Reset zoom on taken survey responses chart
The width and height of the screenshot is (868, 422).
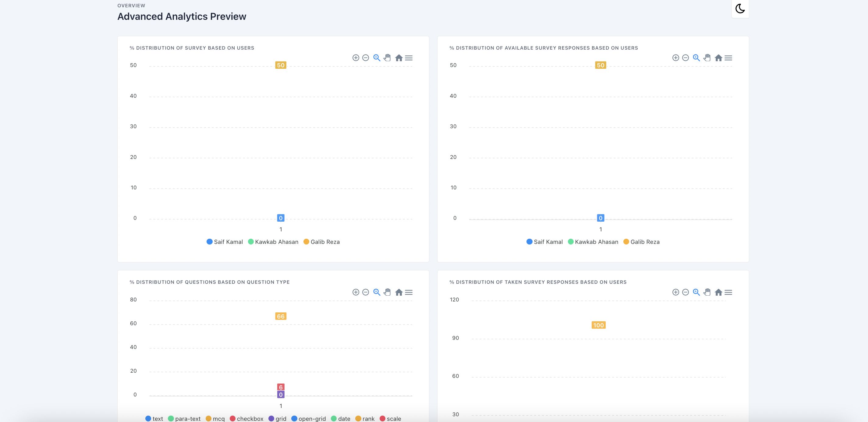coord(718,292)
